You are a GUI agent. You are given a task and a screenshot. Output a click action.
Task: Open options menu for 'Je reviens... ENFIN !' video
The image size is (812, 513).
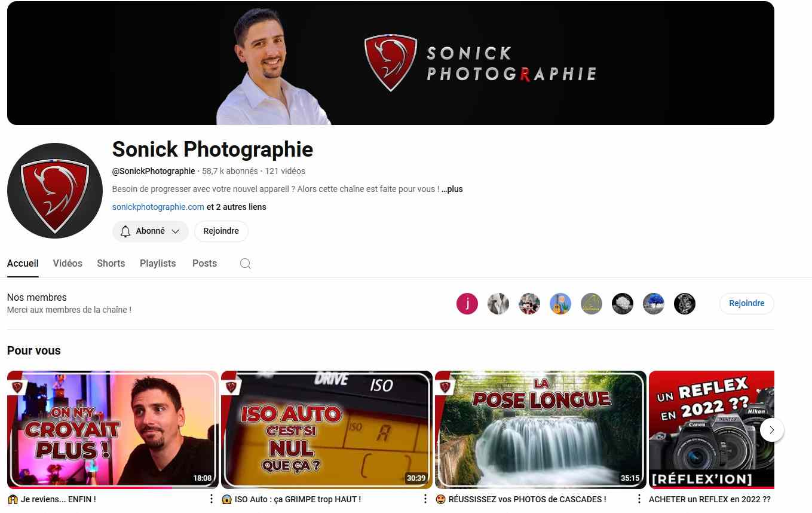tap(211, 499)
